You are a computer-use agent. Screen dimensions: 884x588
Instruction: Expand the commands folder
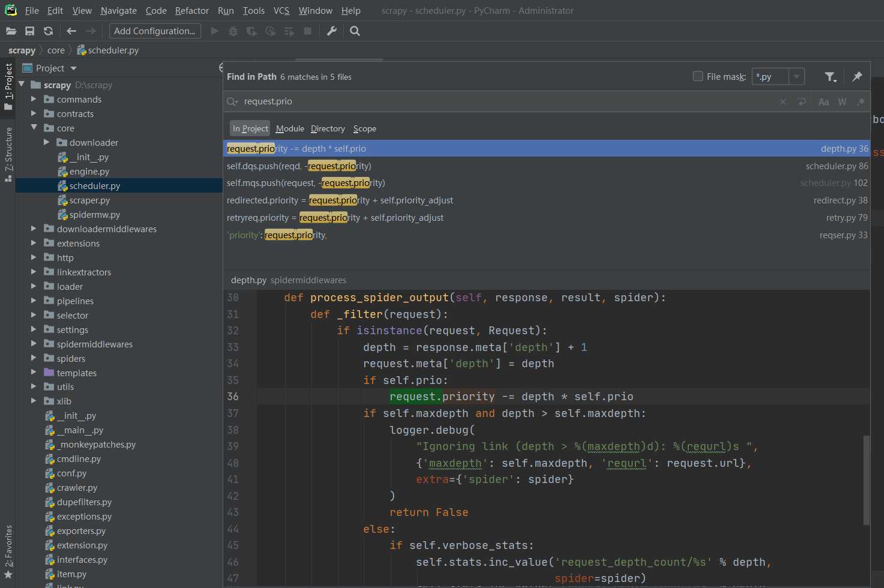point(34,100)
